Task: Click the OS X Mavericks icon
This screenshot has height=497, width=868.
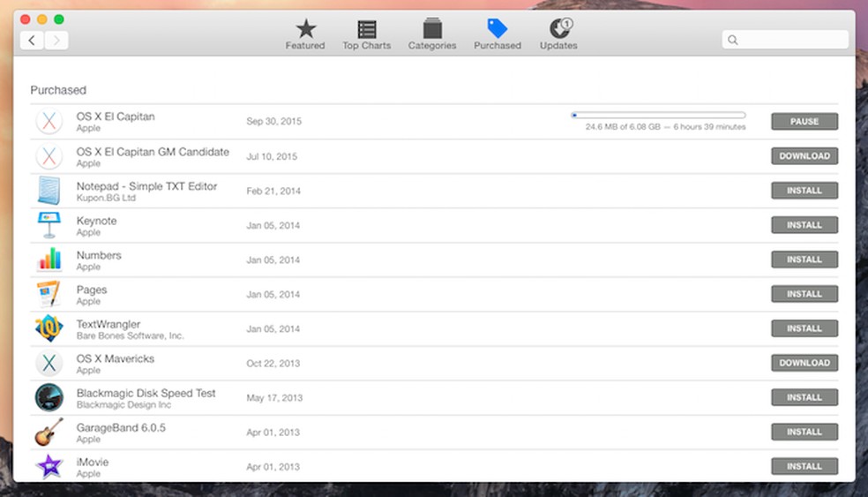Action: tap(49, 363)
